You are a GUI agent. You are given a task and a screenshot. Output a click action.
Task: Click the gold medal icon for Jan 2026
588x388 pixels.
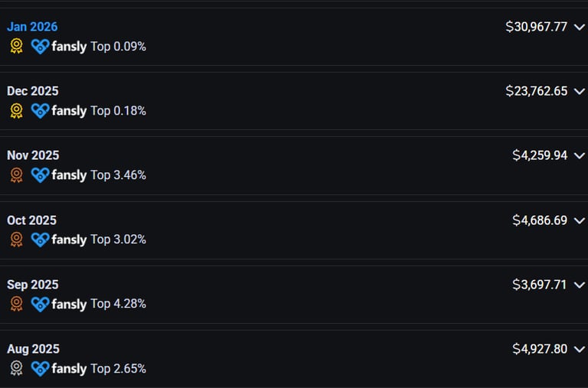pos(16,47)
